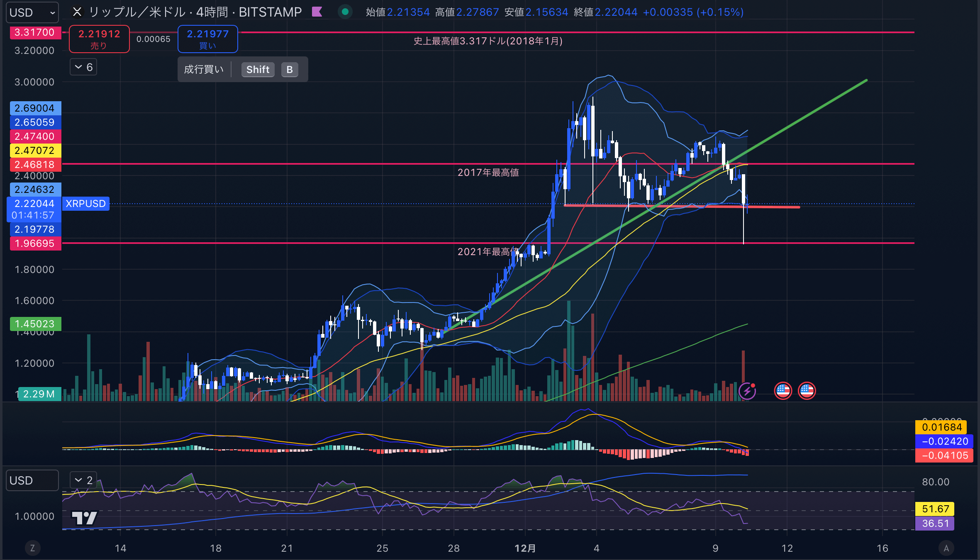Open the first US flag economic event
Image resolution: width=980 pixels, height=560 pixels.
click(x=783, y=391)
